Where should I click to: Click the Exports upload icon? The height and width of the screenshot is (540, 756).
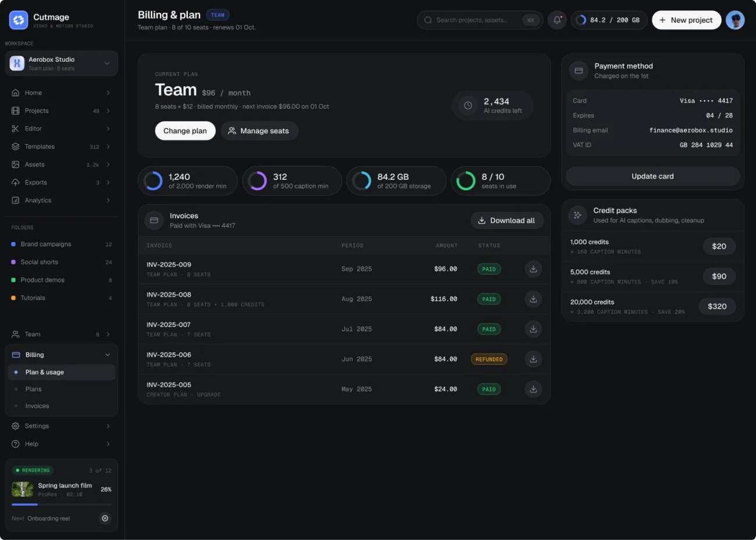16,182
